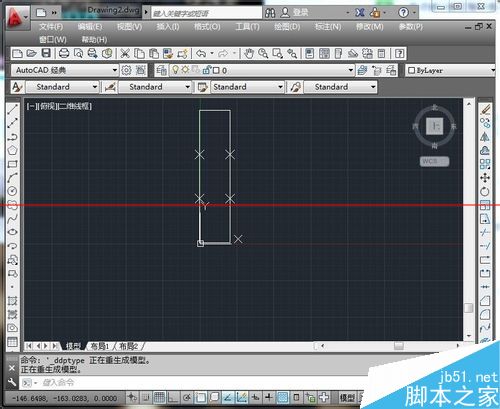Open the text style Standard dropdown

(94, 87)
